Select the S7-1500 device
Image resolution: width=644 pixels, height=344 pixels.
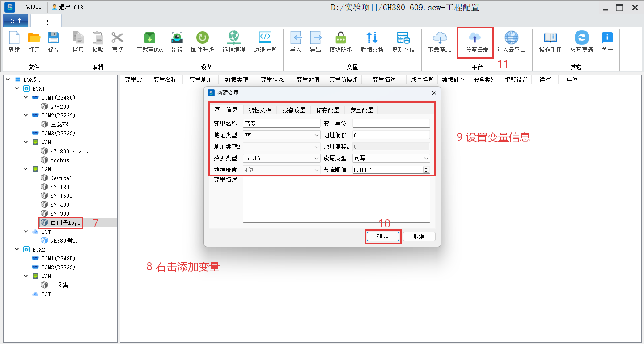(61, 196)
